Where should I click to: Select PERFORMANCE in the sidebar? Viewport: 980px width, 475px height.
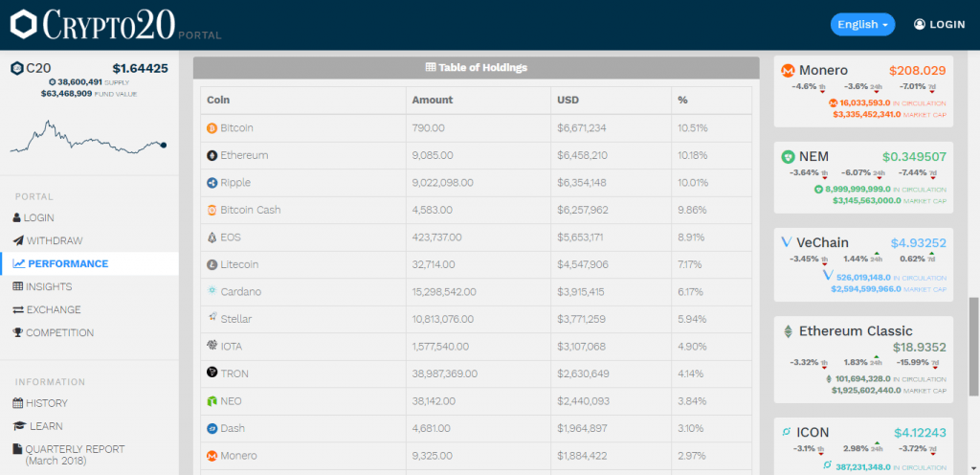89,263
